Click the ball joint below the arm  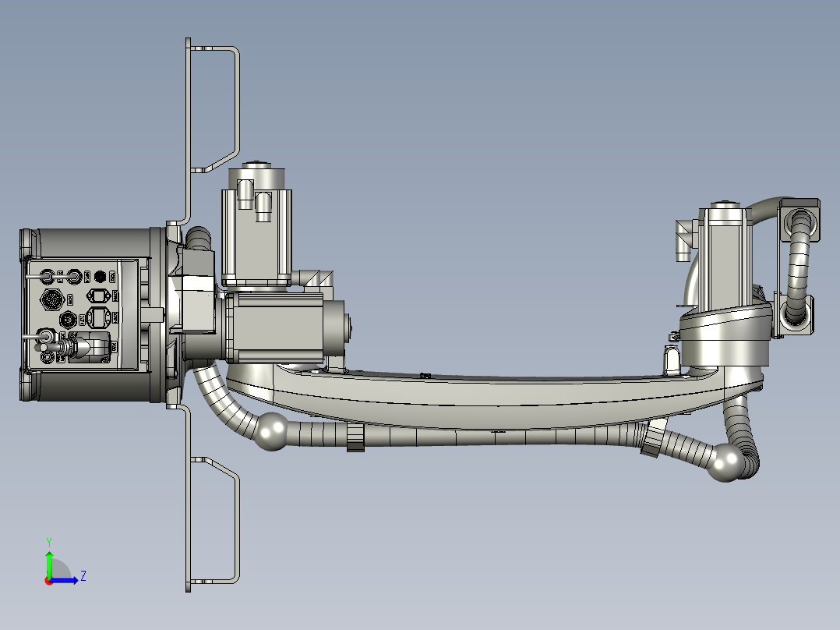[x=271, y=430]
